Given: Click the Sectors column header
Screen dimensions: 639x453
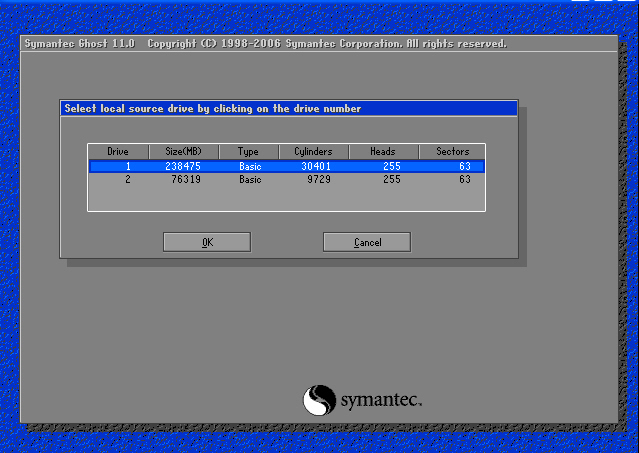Looking at the screenshot, I should [452, 152].
